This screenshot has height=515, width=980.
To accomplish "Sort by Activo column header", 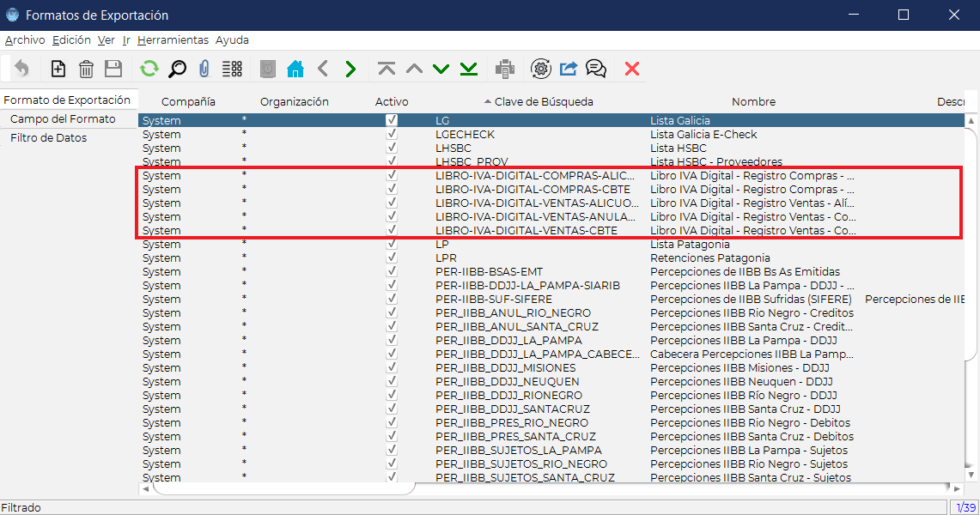I will click(x=392, y=102).
